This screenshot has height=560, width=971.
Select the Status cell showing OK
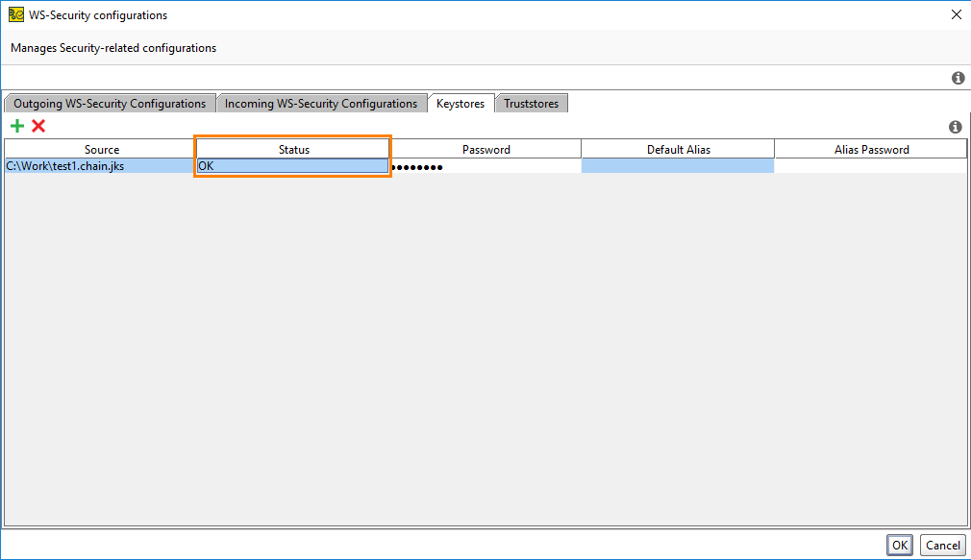293,165
